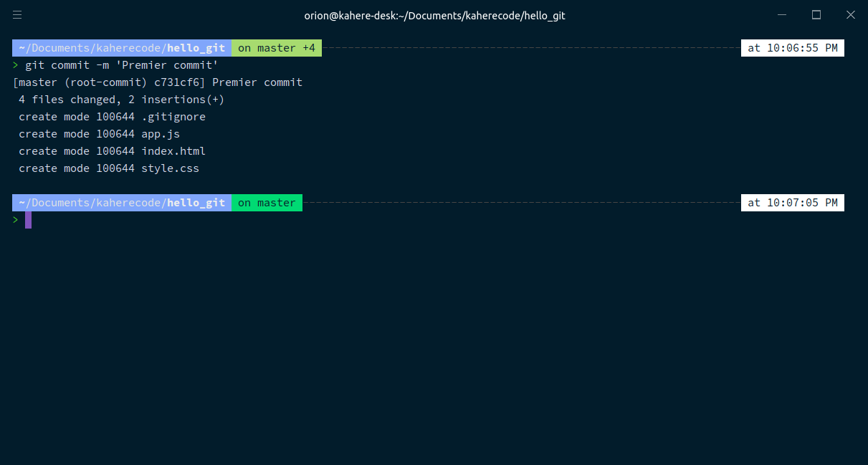Click the orion@kahere-desk window title
Screen dimensions: 868x465
click(x=434, y=15)
